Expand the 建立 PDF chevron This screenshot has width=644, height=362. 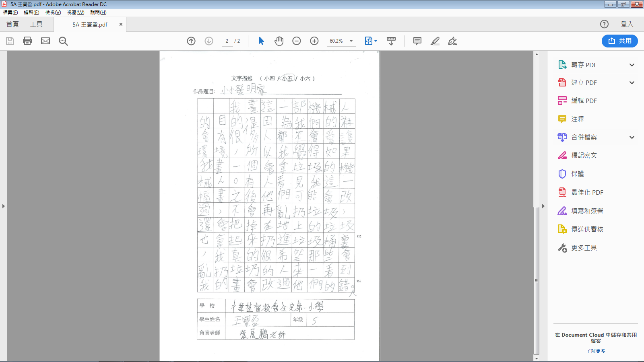tap(632, 82)
